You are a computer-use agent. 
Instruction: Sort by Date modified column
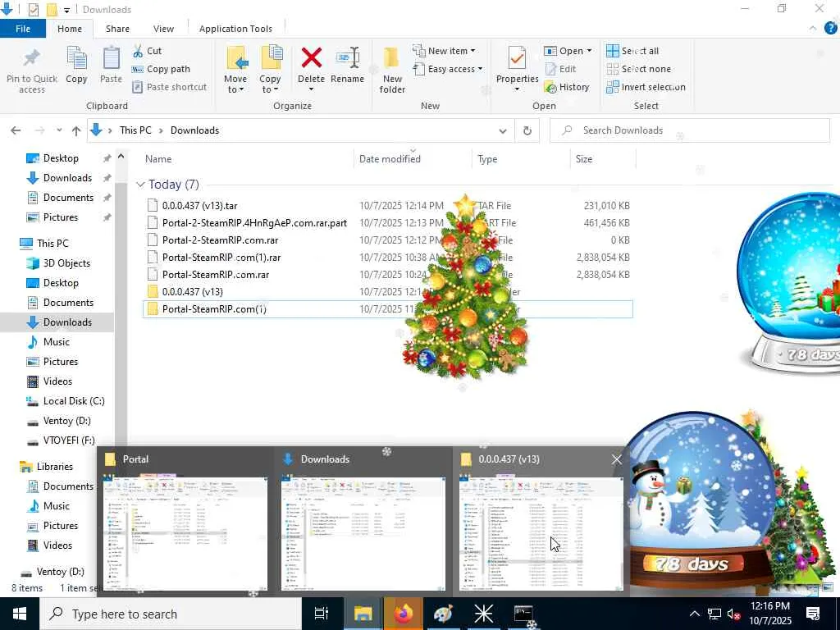pos(390,159)
